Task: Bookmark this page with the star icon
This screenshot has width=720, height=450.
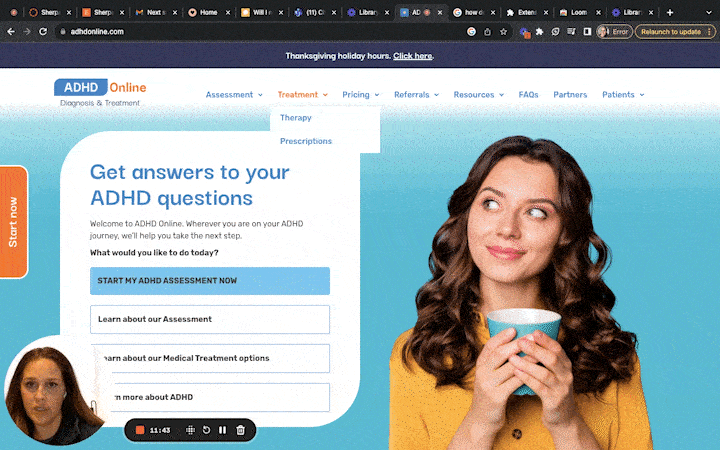Action: 503,32
